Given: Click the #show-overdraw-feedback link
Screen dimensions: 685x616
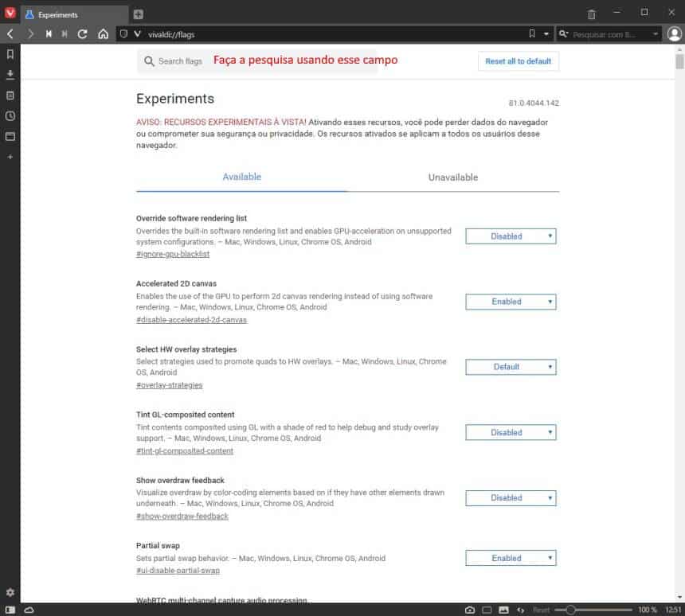Looking at the screenshot, I should tap(182, 516).
